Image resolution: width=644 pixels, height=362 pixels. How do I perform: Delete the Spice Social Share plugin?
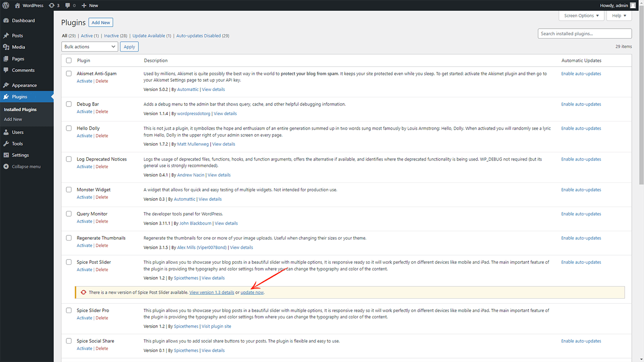pos(102,348)
